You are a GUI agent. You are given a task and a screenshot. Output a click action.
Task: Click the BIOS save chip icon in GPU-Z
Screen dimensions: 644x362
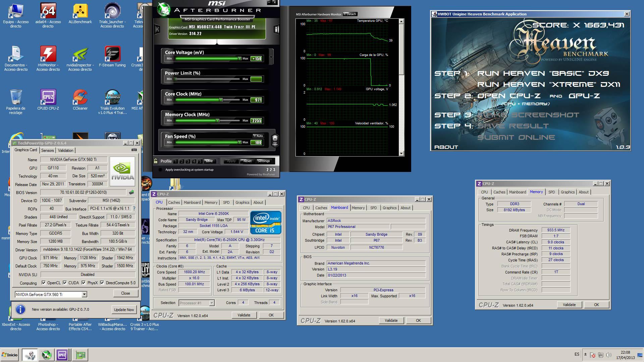coord(131,192)
